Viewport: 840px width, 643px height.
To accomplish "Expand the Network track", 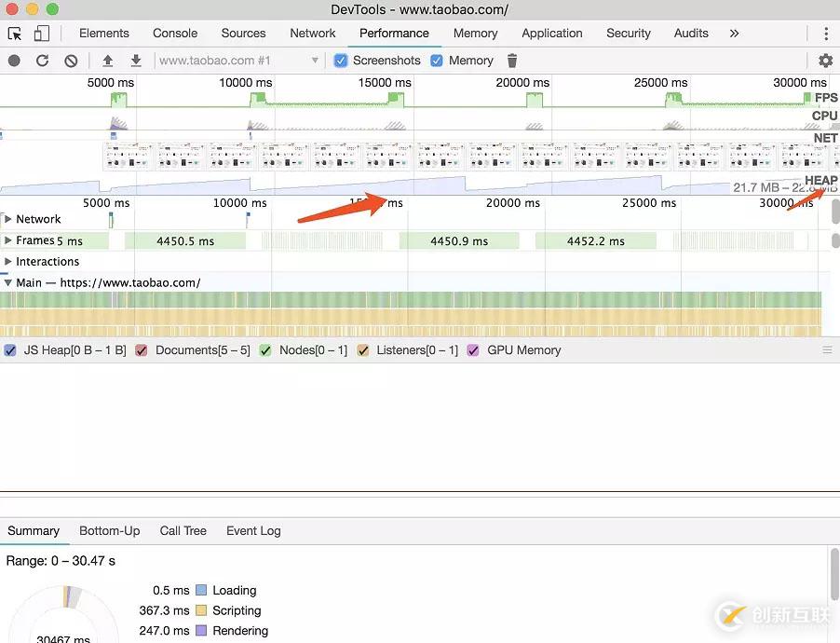I will 7,219.
